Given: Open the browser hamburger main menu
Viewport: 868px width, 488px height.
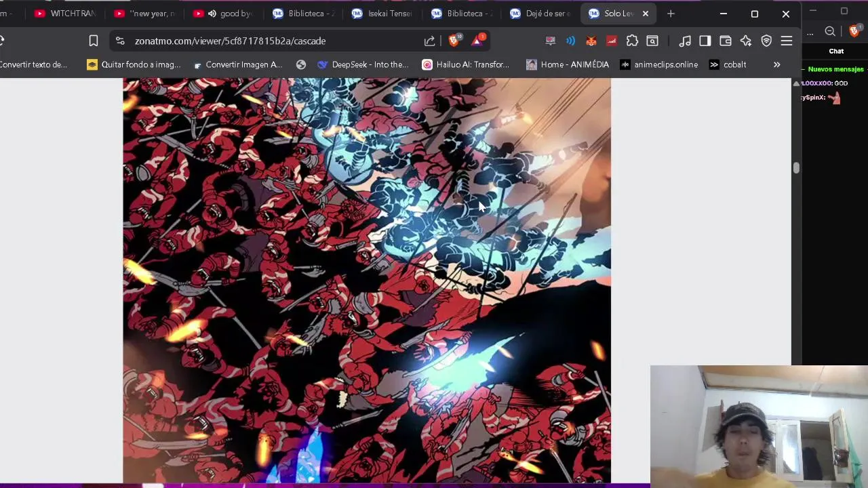Looking at the screenshot, I should point(787,41).
